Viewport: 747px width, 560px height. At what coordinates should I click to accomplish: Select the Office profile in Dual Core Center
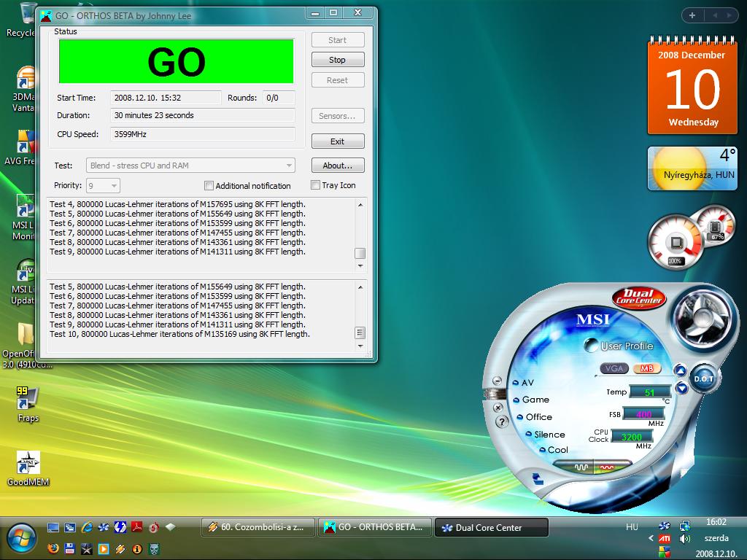pyautogui.click(x=534, y=417)
